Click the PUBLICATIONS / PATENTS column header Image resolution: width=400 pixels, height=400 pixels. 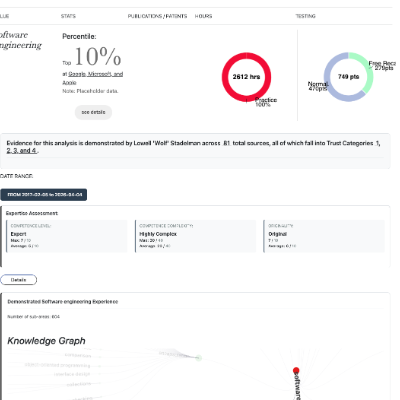pos(157,16)
